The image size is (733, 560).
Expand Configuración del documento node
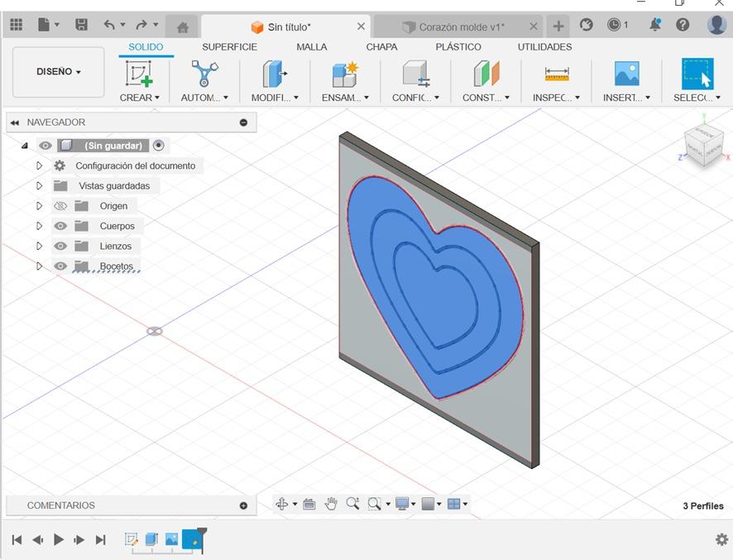pos(39,165)
